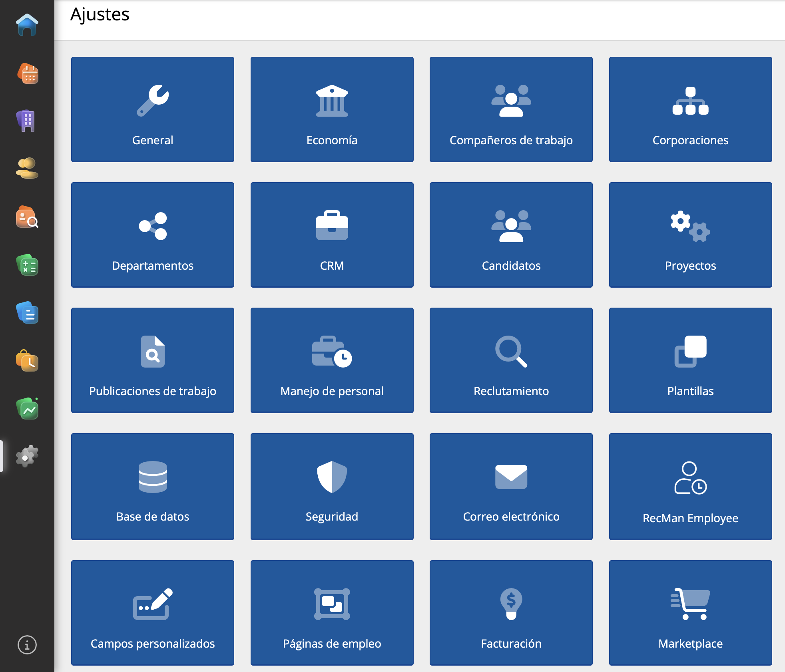Image resolution: width=785 pixels, height=672 pixels.
Task: Click the green calculator sidebar icon
Action: pyautogui.click(x=27, y=265)
